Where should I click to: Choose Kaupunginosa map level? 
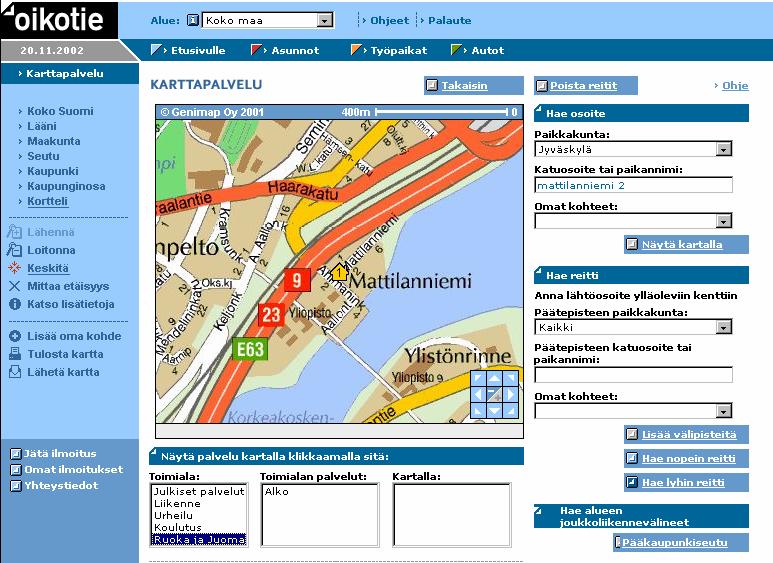click(66, 186)
